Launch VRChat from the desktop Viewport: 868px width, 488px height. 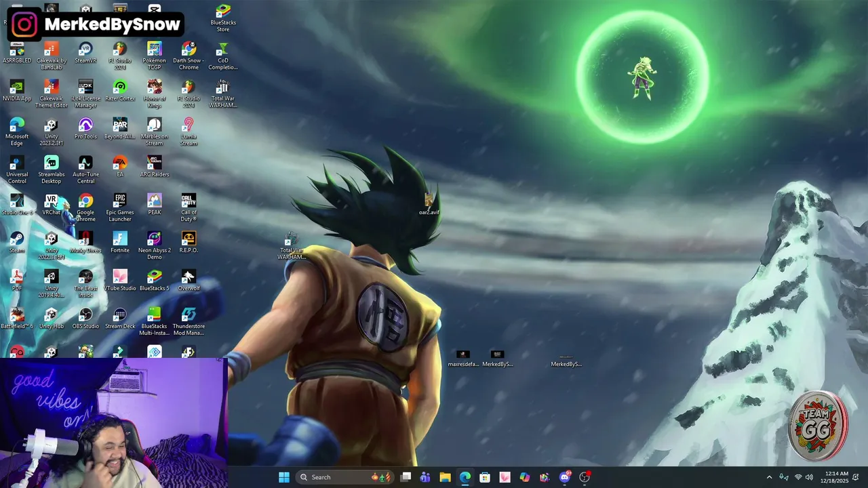[52, 205]
